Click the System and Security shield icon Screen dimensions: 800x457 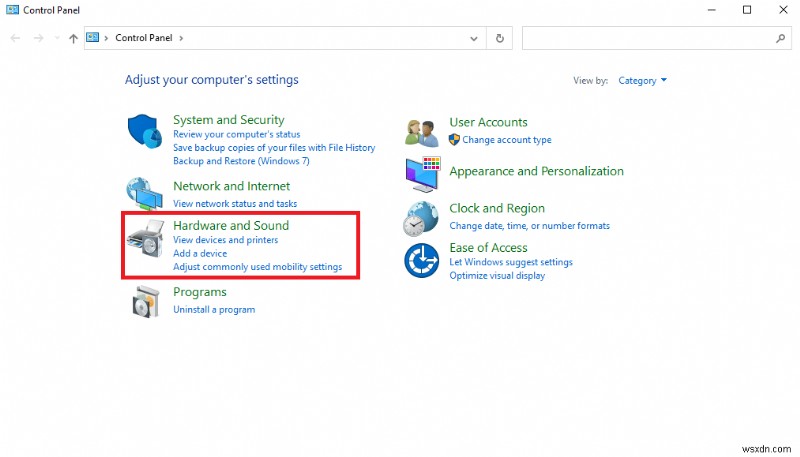click(x=145, y=133)
